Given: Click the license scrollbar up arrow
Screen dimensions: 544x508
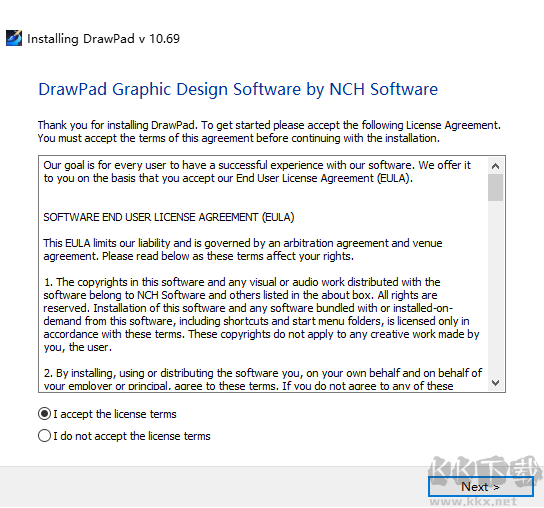Looking at the screenshot, I should [x=495, y=166].
